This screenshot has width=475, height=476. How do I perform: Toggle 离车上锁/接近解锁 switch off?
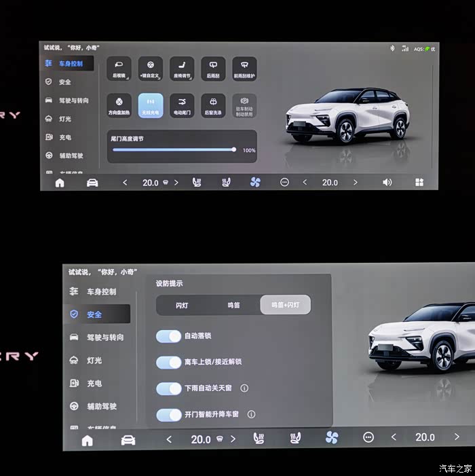(x=168, y=362)
